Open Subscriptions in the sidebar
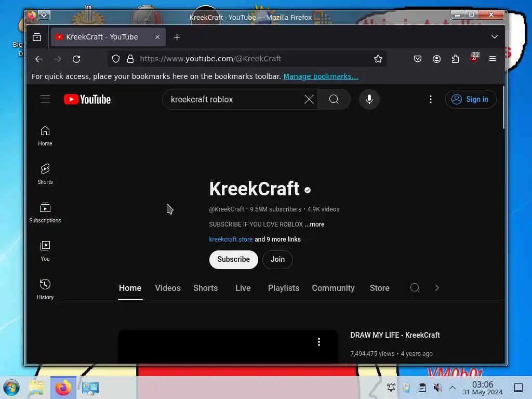Viewport: 532px width, 399px height. (45, 212)
